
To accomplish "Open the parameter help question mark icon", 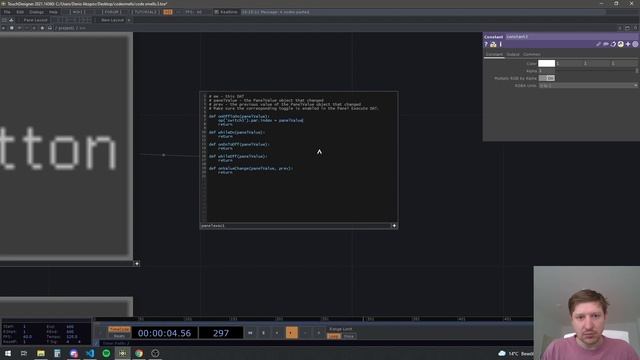I will click(486, 44).
